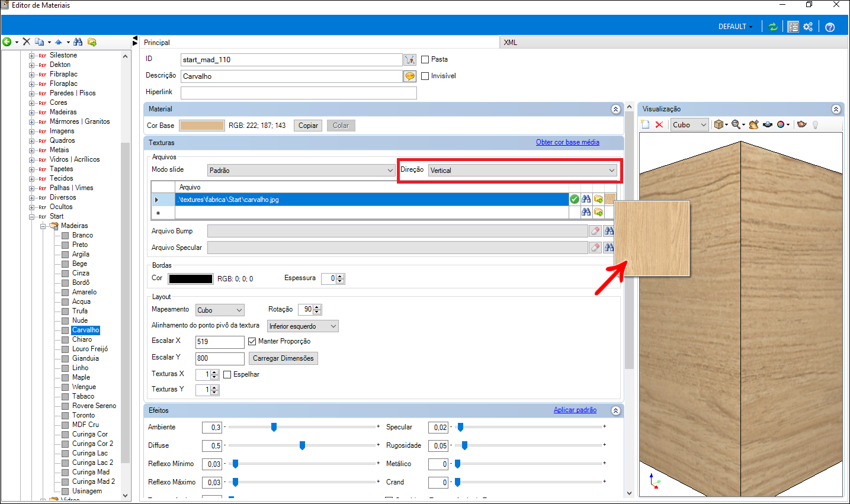Image resolution: width=850 pixels, height=504 pixels.
Task: Click the copy documents icon in tree toolbar
Action: pos(39,42)
